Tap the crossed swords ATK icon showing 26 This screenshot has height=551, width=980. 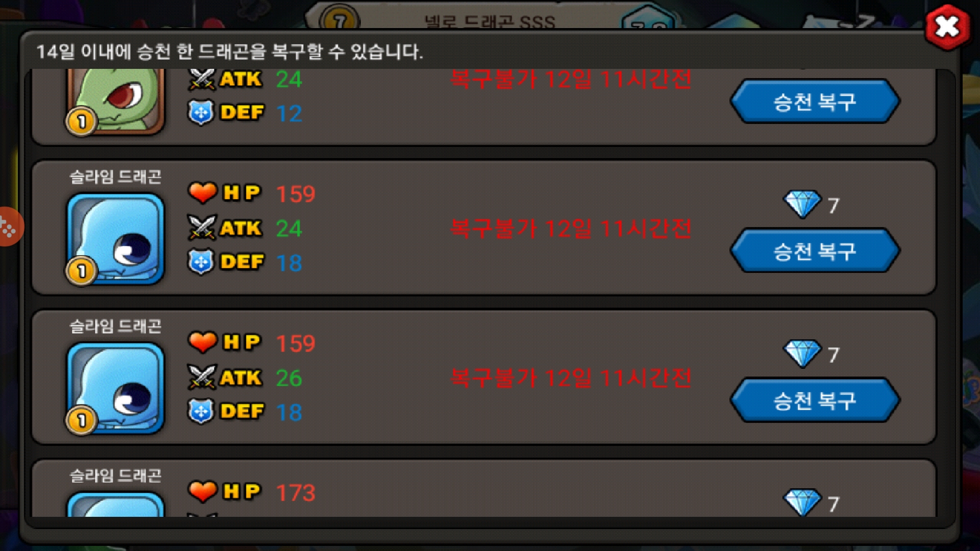coord(202,378)
